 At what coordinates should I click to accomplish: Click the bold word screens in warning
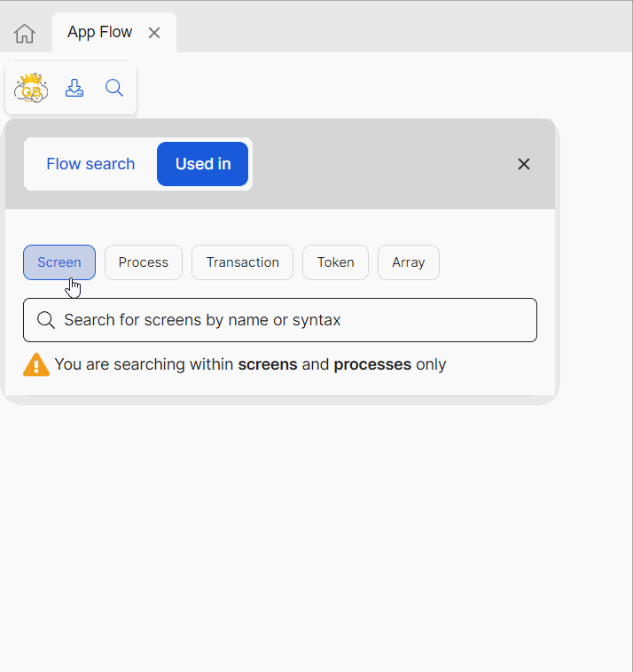pos(268,364)
